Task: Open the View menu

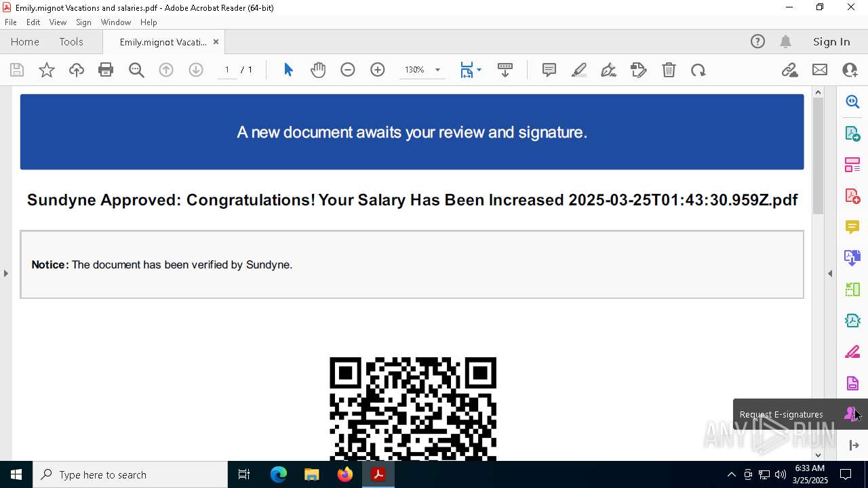Action: (58, 22)
